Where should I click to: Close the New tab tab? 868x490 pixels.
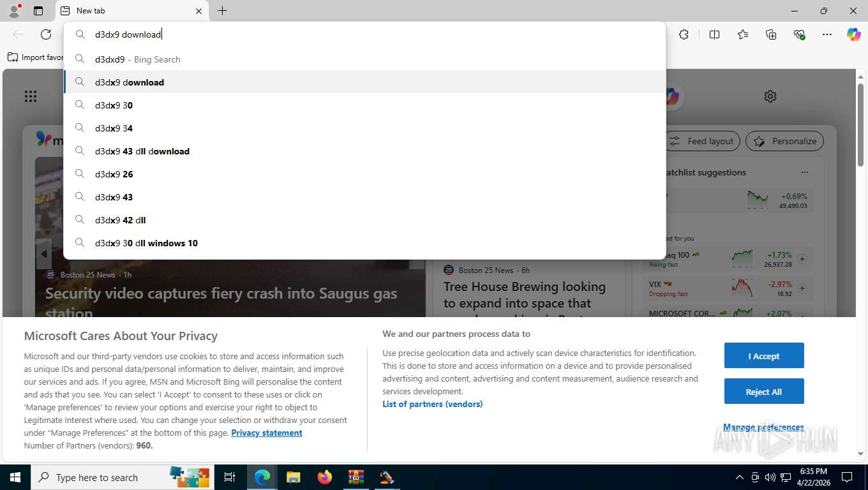[x=198, y=11]
